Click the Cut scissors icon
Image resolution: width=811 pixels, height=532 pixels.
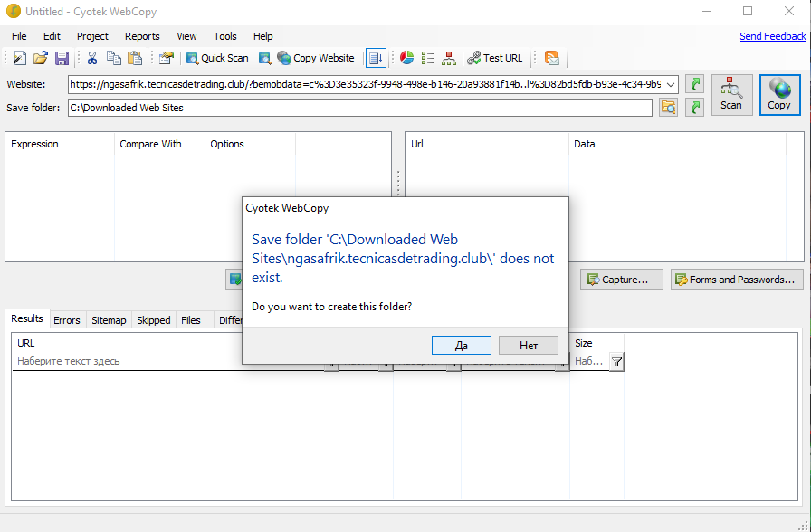click(92, 58)
